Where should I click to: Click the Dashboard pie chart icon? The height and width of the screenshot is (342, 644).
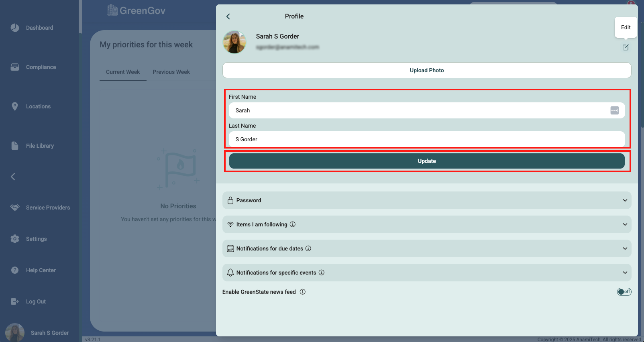15,28
